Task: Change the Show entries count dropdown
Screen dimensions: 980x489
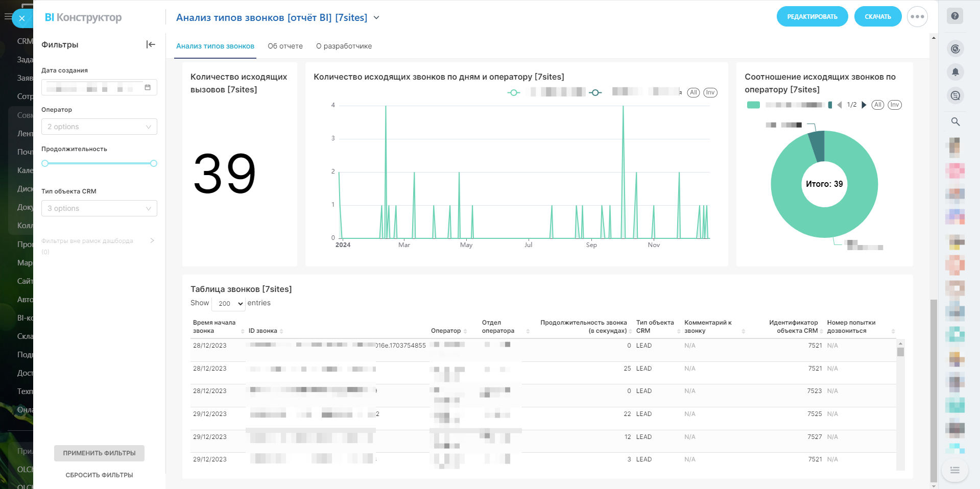Action: point(229,303)
